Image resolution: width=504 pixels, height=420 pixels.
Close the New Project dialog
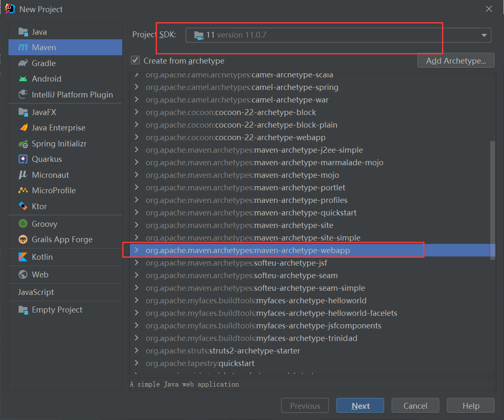tap(489, 9)
